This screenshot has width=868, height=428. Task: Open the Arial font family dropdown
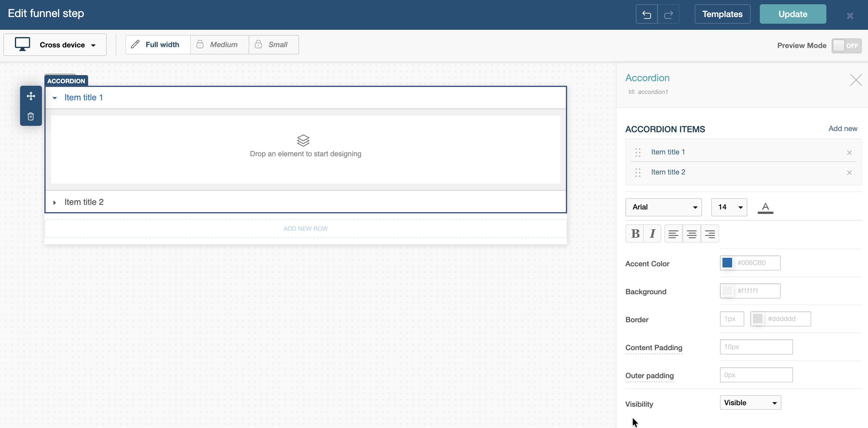pos(663,207)
